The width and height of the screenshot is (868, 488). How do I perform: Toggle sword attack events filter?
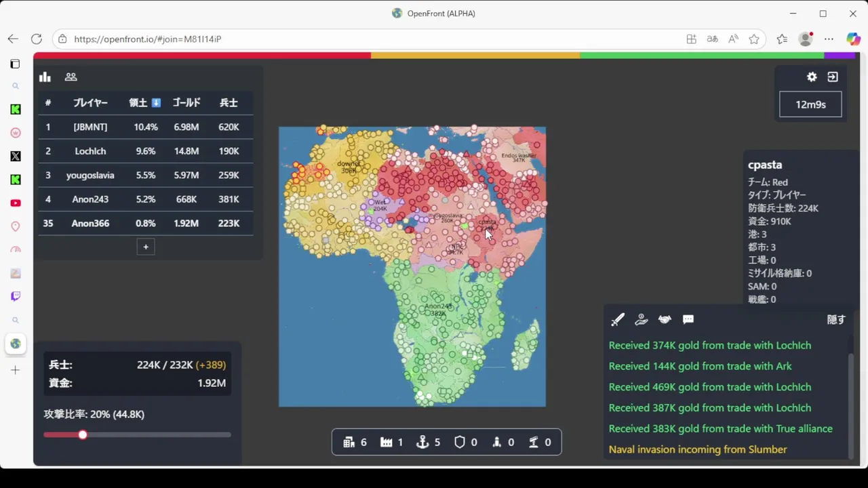(617, 320)
